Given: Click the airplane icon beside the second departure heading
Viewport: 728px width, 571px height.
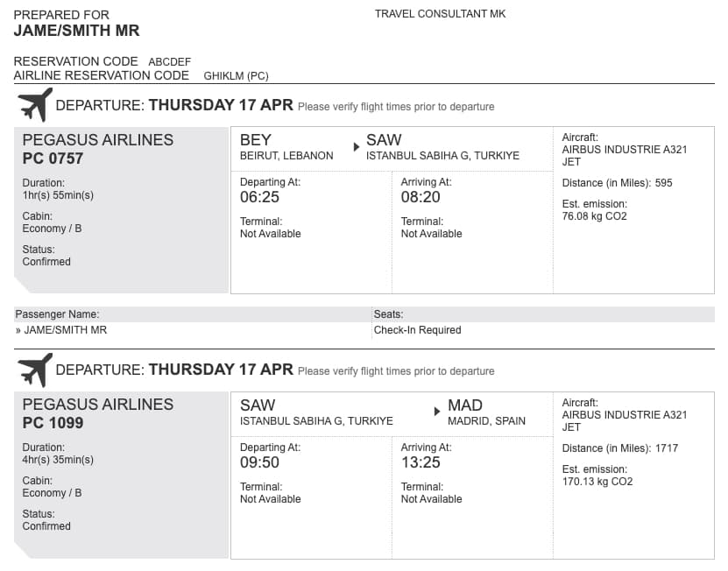Looking at the screenshot, I should 35,370.
